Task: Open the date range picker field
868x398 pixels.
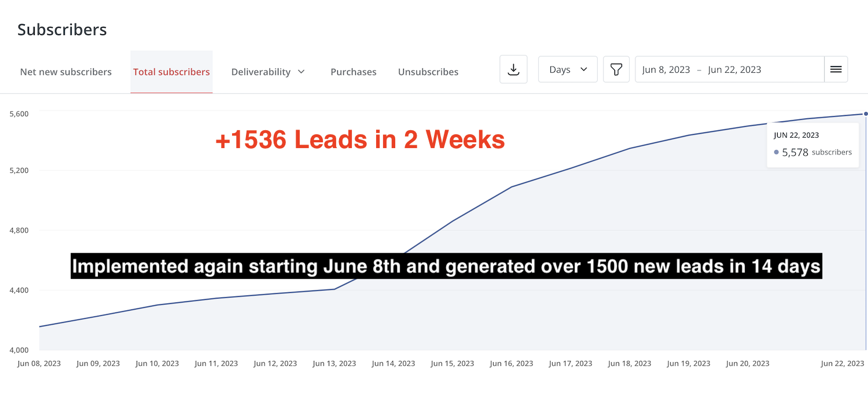Action: coord(729,69)
